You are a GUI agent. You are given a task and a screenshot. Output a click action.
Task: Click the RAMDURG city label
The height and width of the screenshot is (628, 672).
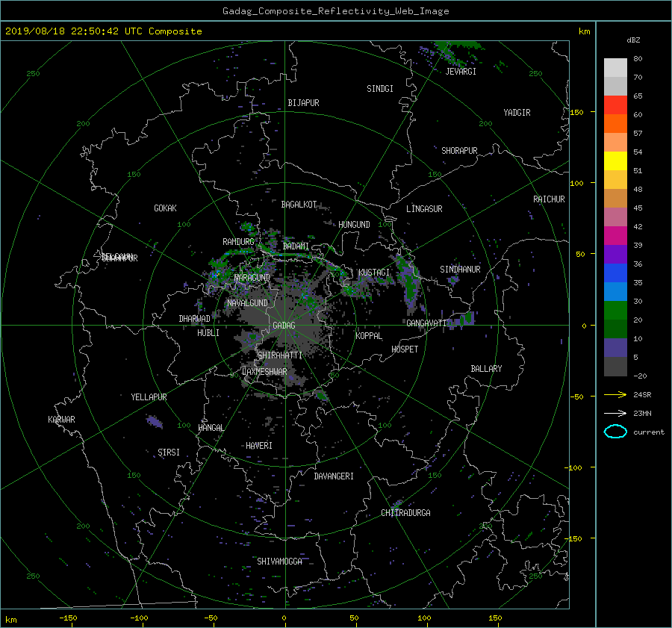coord(238,242)
